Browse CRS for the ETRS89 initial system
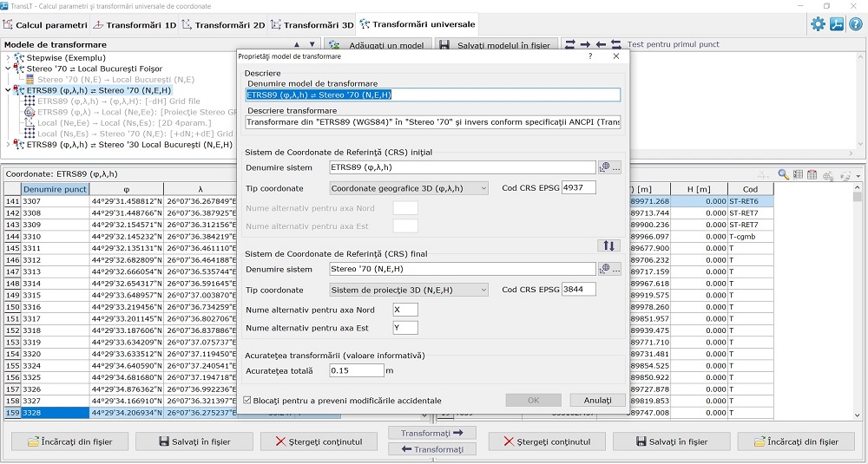 click(x=609, y=167)
